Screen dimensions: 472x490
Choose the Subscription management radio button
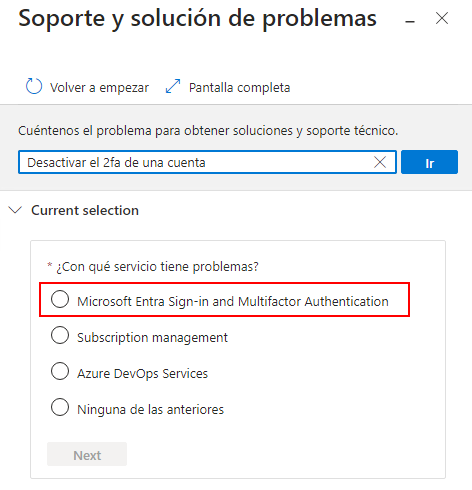(60, 335)
